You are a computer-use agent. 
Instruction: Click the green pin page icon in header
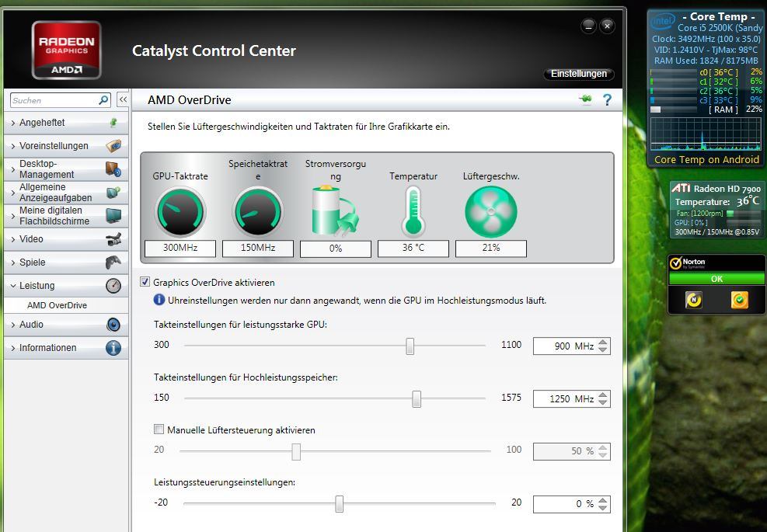(x=585, y=99)
